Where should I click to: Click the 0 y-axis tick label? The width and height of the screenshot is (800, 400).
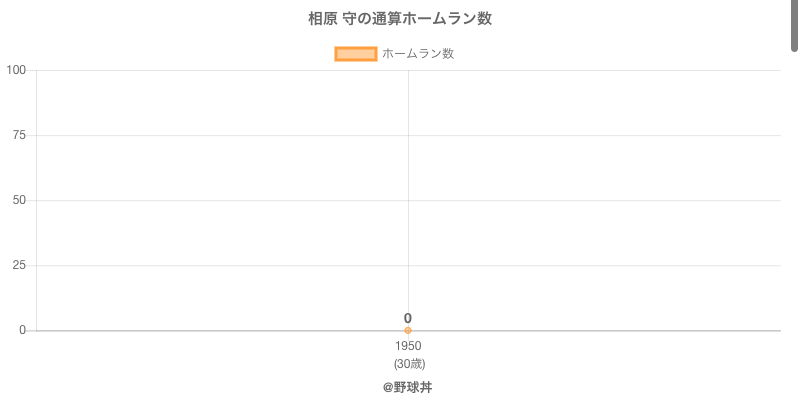point(22,330)
